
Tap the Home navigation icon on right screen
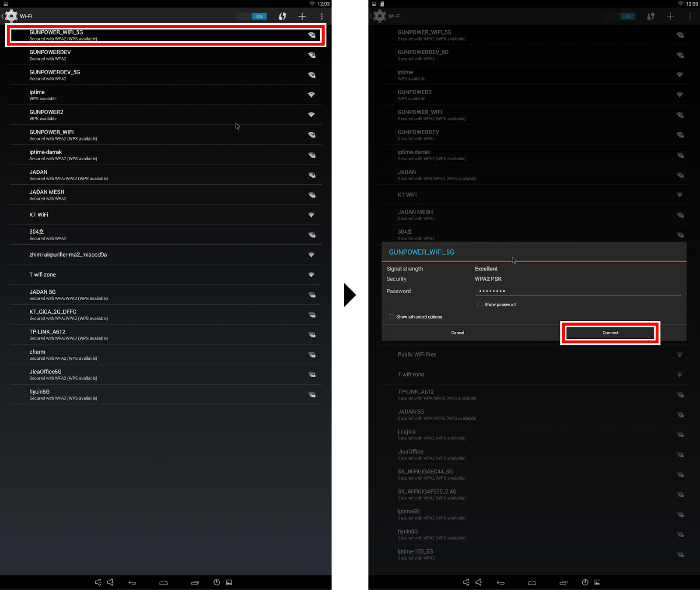[x=532, y=583]
